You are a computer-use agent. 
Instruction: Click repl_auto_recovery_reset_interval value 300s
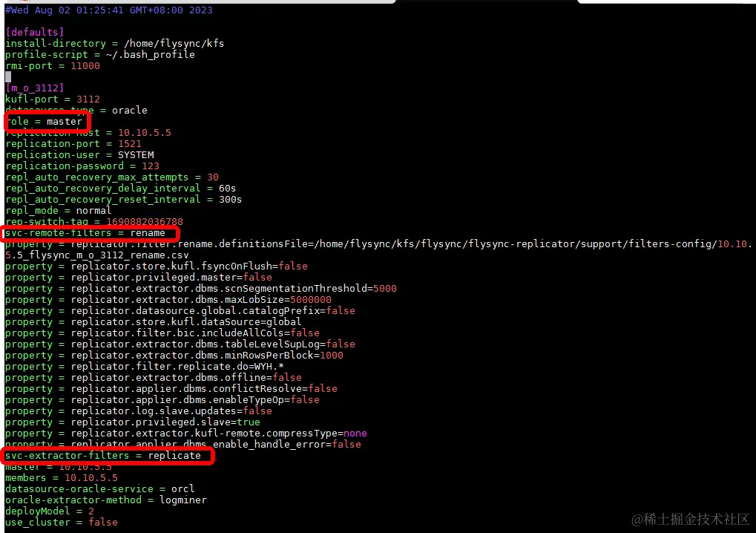[230, 199]
